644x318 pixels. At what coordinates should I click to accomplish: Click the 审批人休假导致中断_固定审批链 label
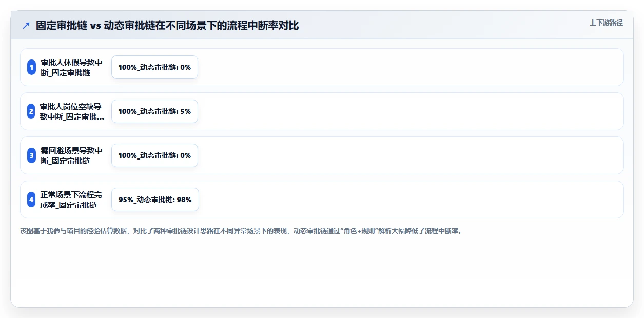coord(71,67)
